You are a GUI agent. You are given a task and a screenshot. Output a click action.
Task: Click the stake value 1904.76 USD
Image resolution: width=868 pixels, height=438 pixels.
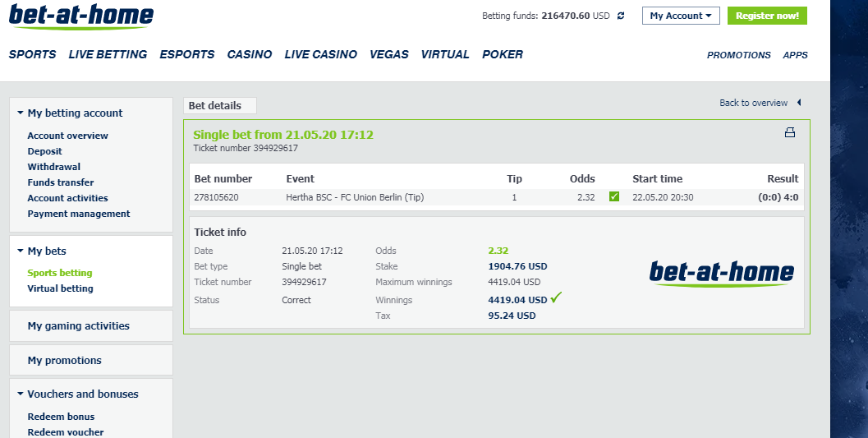tap(517, 266)
